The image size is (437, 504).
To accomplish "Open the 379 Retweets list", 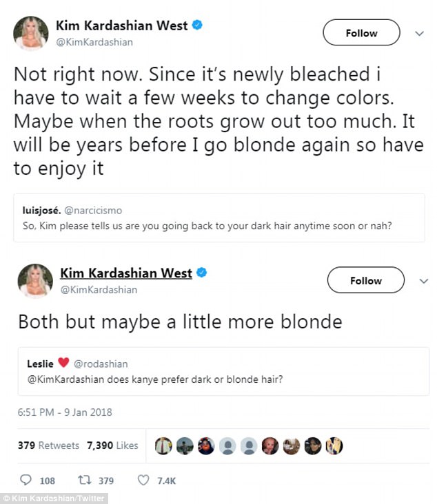I will pos(48,445).
